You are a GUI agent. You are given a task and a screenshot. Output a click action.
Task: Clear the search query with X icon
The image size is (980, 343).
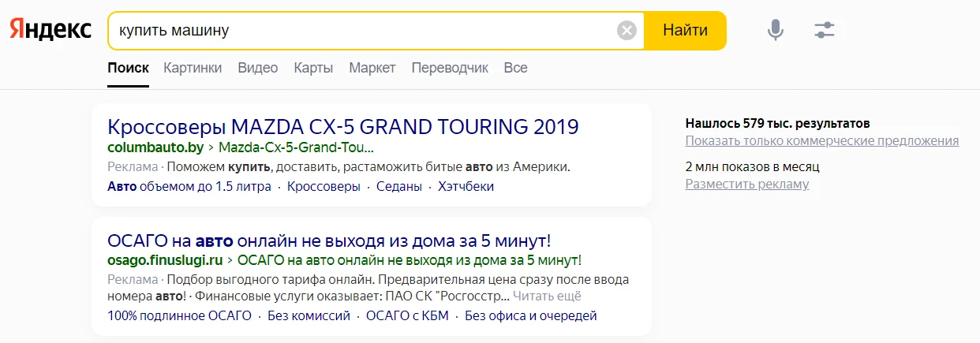pos(627,31)
